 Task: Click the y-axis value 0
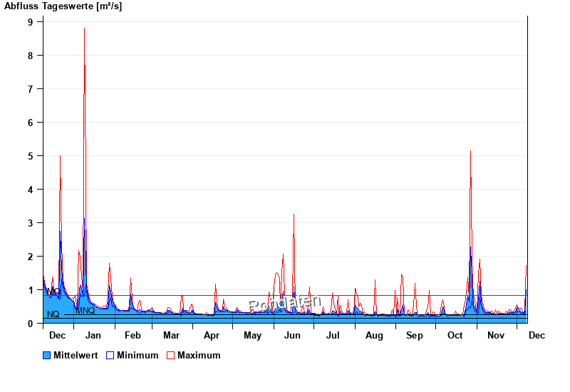click(31, 324)
